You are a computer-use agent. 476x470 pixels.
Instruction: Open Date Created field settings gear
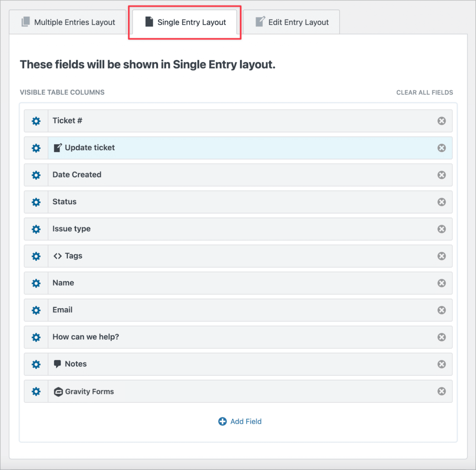pyautogui.click(x=36, y=175)
